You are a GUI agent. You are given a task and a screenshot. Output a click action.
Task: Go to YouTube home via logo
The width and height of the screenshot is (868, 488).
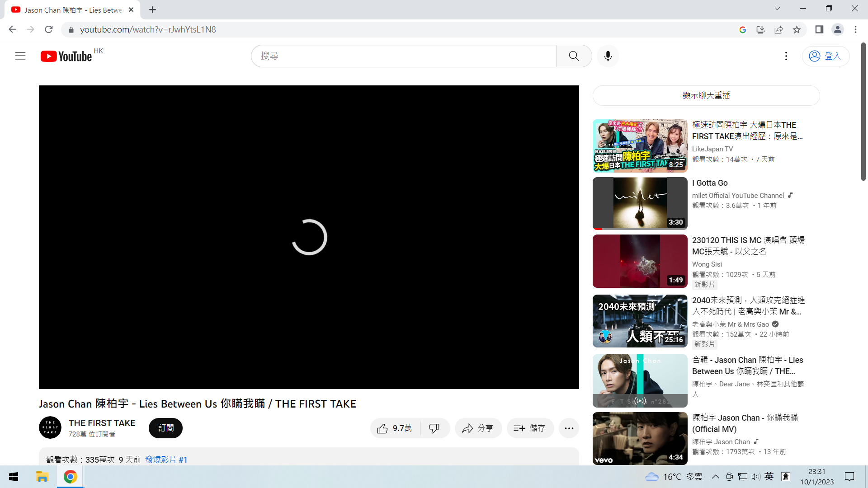pyautogui.click(x=66, y=56)
